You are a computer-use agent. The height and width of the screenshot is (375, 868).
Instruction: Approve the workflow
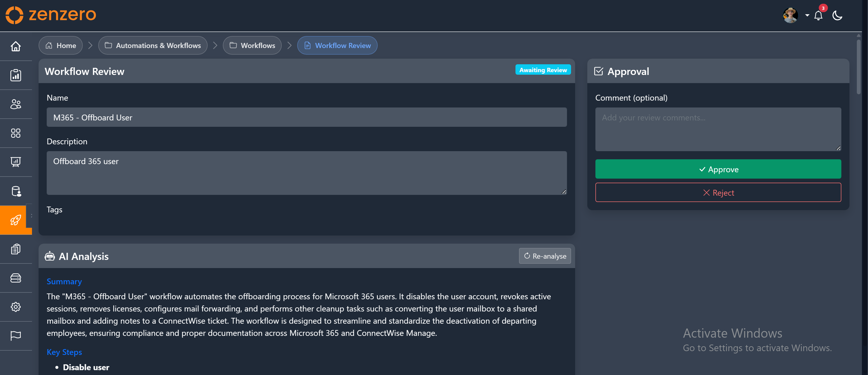[x=718, y=169]
